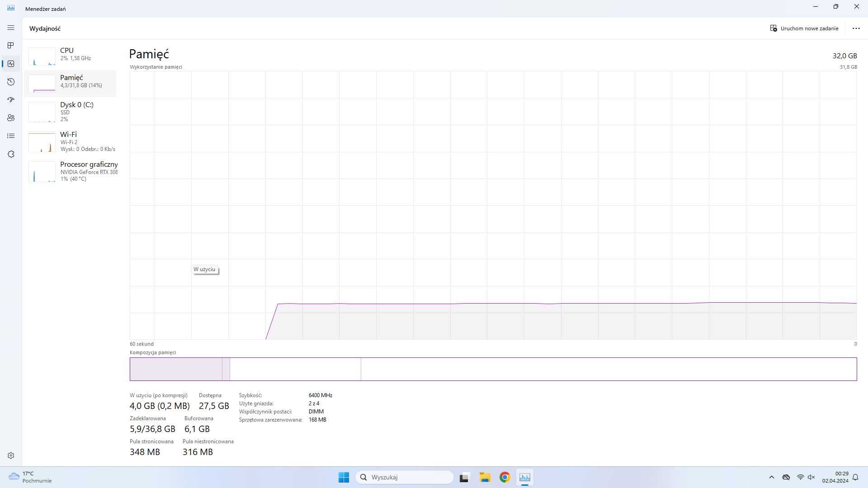Click the Wyszukaj taskbar search box

tap(405, 477)
